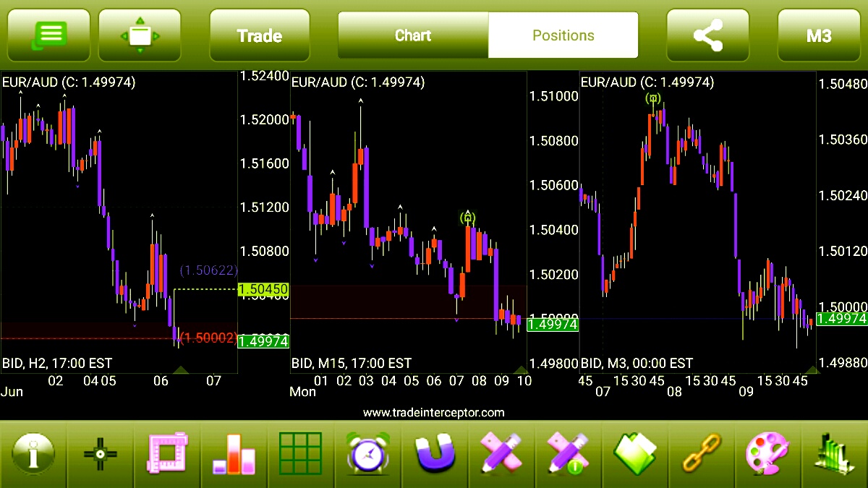Click the green triangle at H2 chart bottom
The width and height of the screenshot is (868, 488).
click(x=181, y=369)
